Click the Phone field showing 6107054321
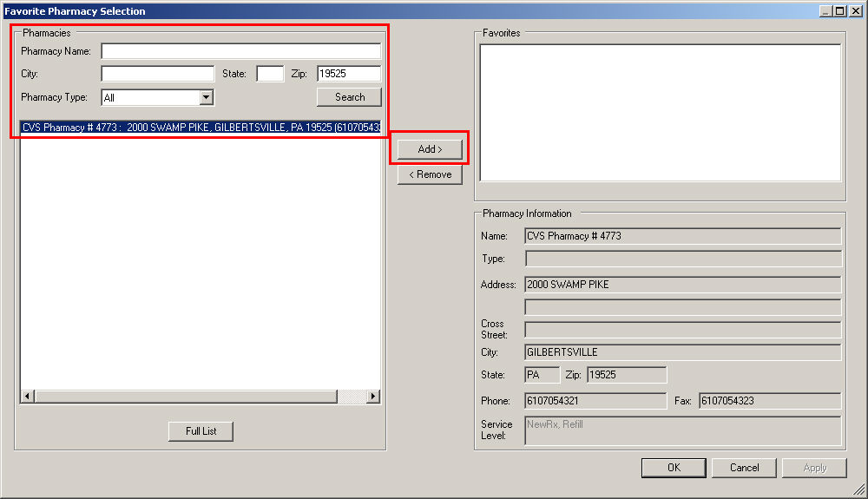 click(x=595, y=401)
